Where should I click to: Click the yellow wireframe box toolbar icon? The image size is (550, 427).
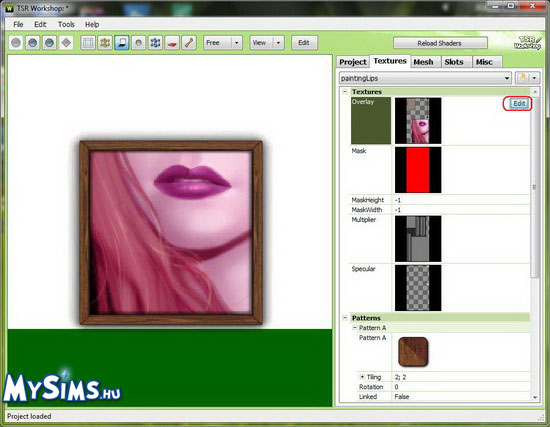(x=105, y=43)
